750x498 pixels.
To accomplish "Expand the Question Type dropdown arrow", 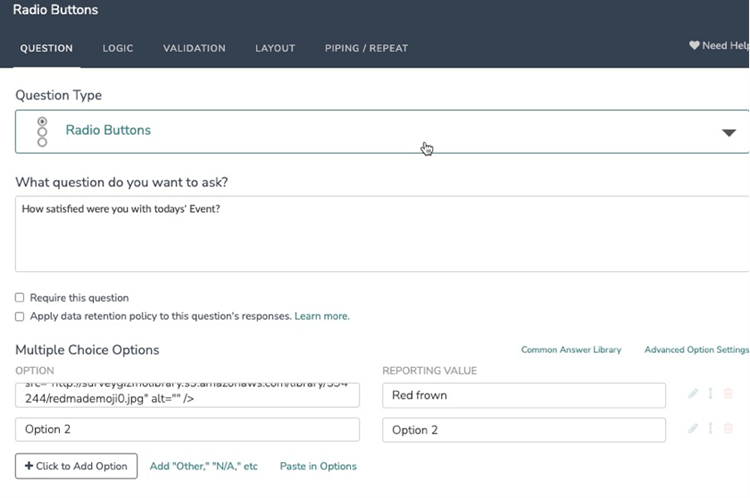I will tap(729, 132).
